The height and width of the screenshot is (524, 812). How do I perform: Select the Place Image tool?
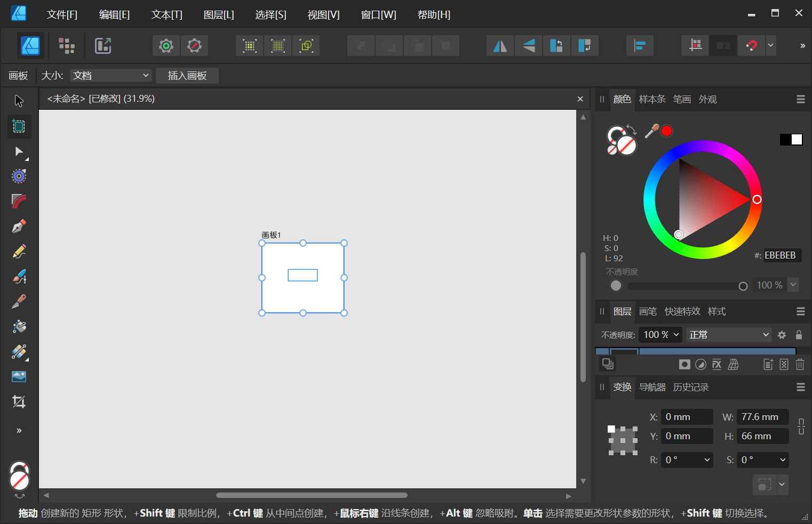[19, 376]
